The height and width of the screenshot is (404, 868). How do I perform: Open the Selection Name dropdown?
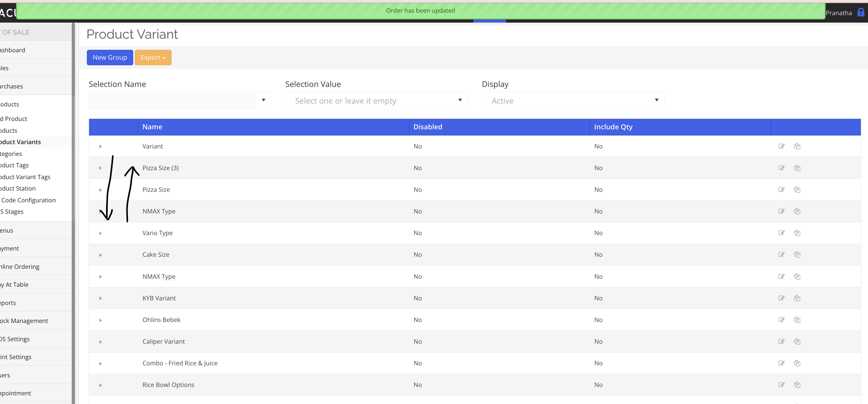tap(180, 100)
